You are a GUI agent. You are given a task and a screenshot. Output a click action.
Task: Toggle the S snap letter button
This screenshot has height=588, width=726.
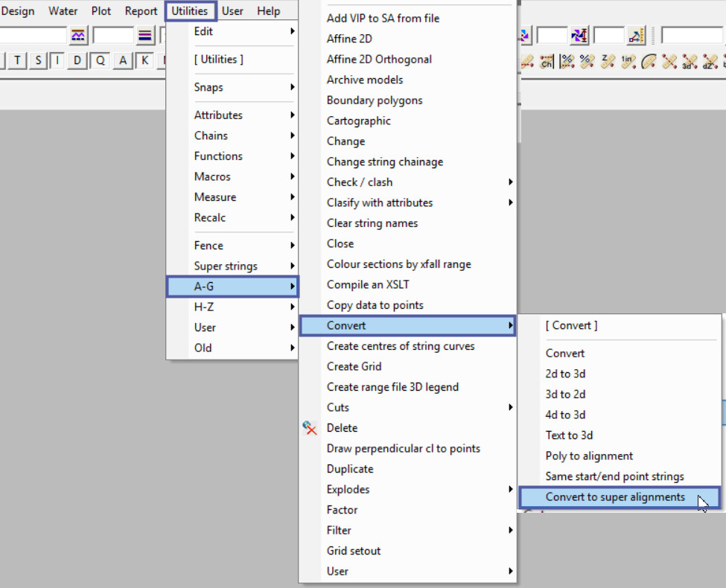click(38, 60)
